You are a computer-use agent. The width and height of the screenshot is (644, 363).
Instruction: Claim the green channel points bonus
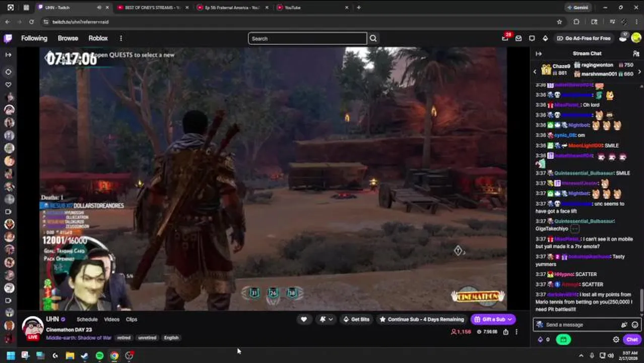563,339
